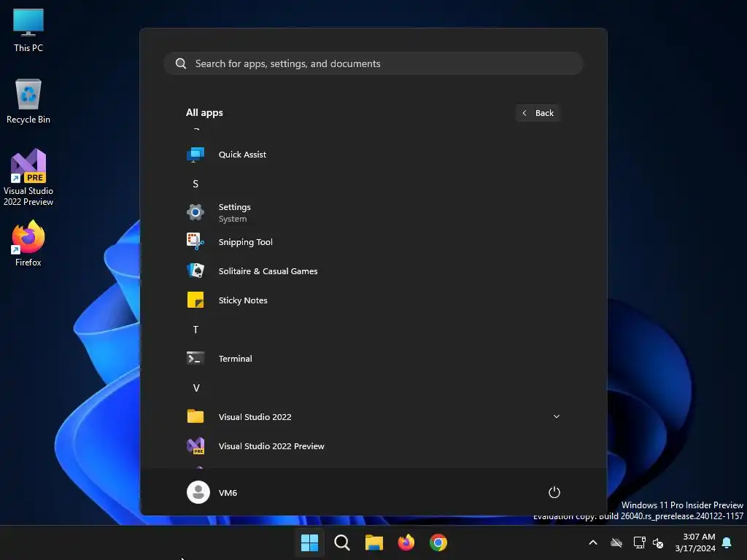Click the Solitaire & Casual Games label
Image resolution: width=747 pixels, height=560 pixels.
268,271
